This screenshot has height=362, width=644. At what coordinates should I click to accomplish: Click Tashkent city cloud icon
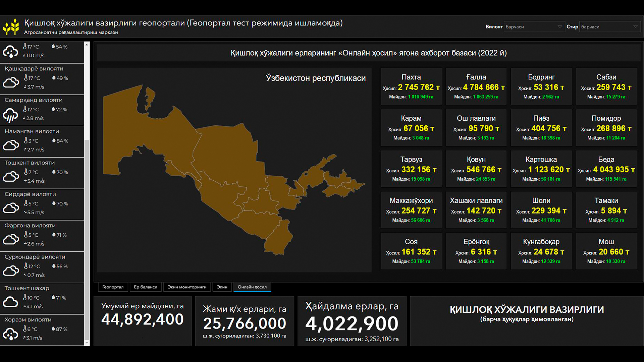[x=10, y=302]
